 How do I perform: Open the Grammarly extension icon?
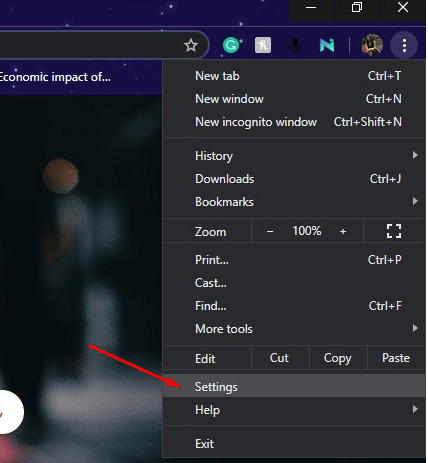coord(232,45)
